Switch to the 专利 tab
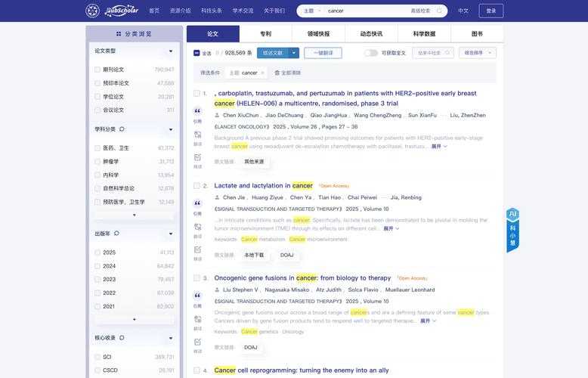 265,33
